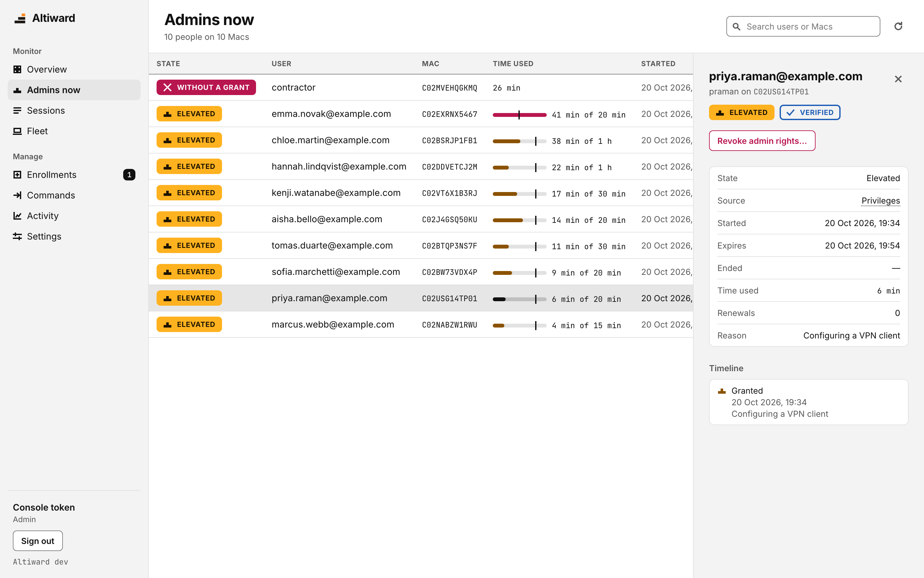Click Revoke admin rights button
Viewport: 924px width, 578px height.
click(762, 141)
